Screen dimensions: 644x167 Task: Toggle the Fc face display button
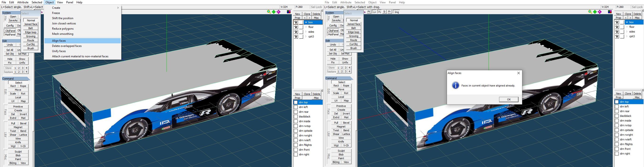tap(379, 12)
